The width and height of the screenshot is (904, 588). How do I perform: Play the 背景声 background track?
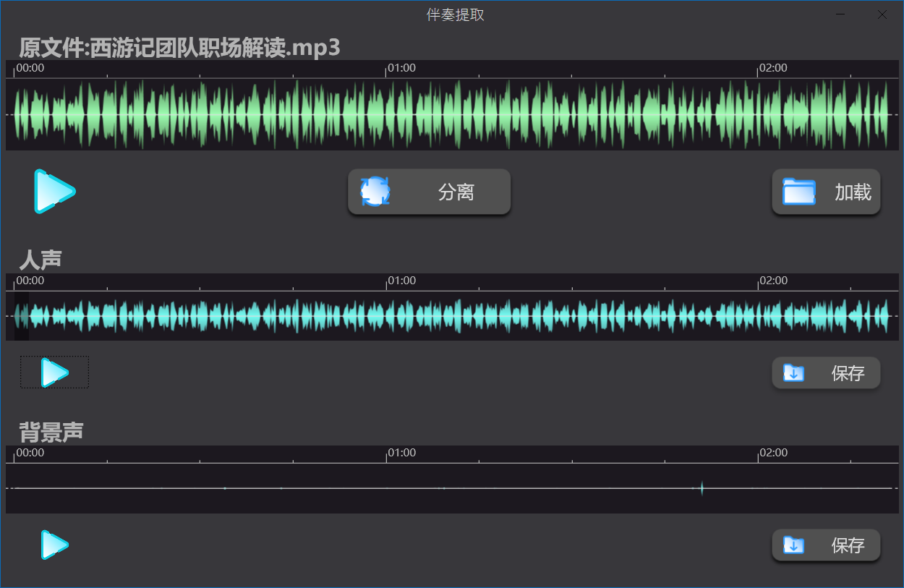54,545
